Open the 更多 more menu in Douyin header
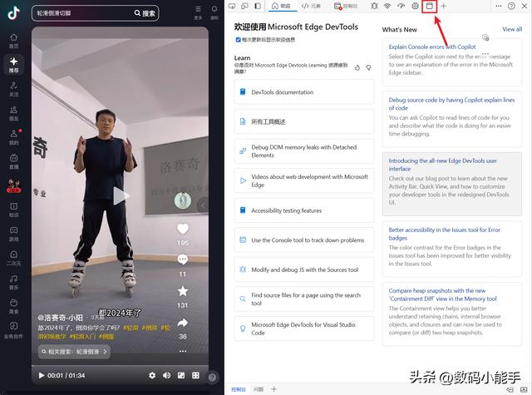Viewport: 532px width, 395px height. pos(198,12)
